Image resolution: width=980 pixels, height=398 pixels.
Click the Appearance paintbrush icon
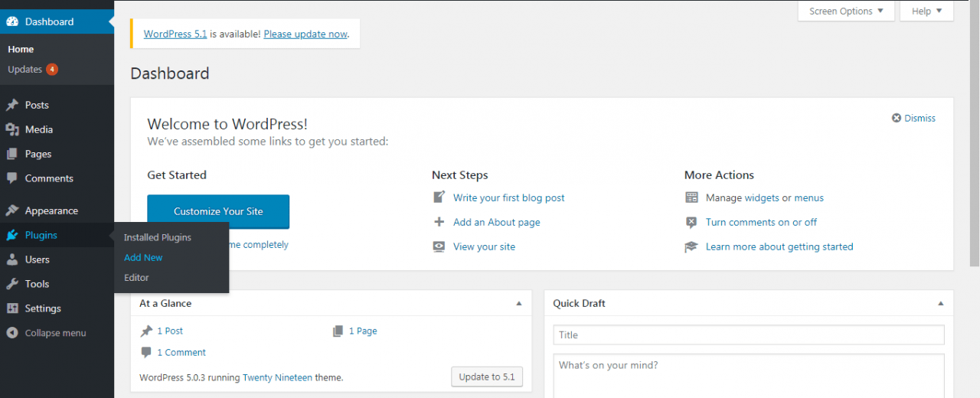pyautogui.click(x=12, y=210)
